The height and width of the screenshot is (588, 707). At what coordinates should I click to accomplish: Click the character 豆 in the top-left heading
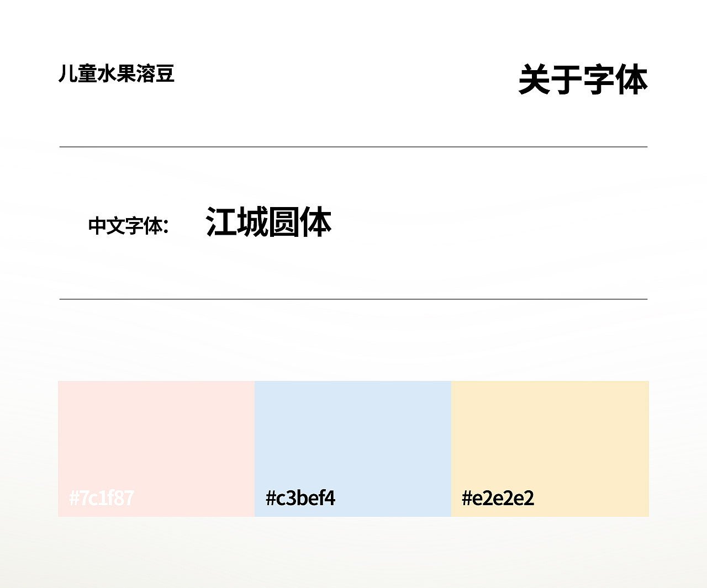pos(165,73)
